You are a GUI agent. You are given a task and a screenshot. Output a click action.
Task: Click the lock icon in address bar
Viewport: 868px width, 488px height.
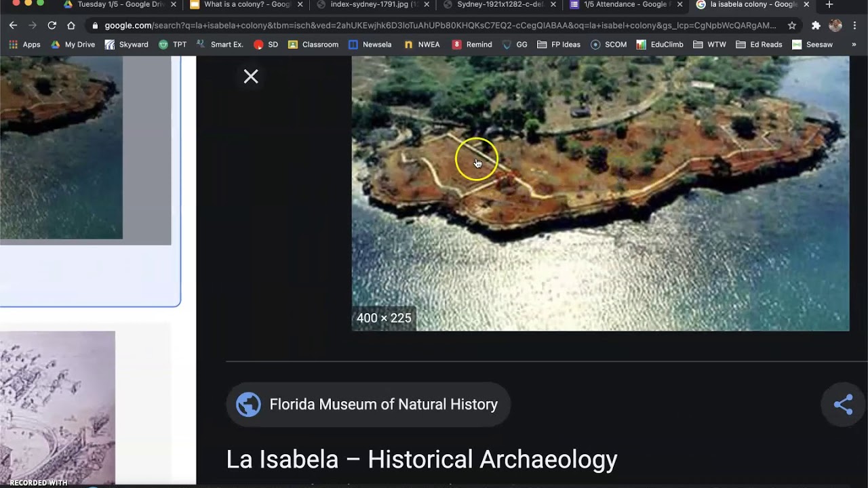pyautogui.click(x=95, y=26)
